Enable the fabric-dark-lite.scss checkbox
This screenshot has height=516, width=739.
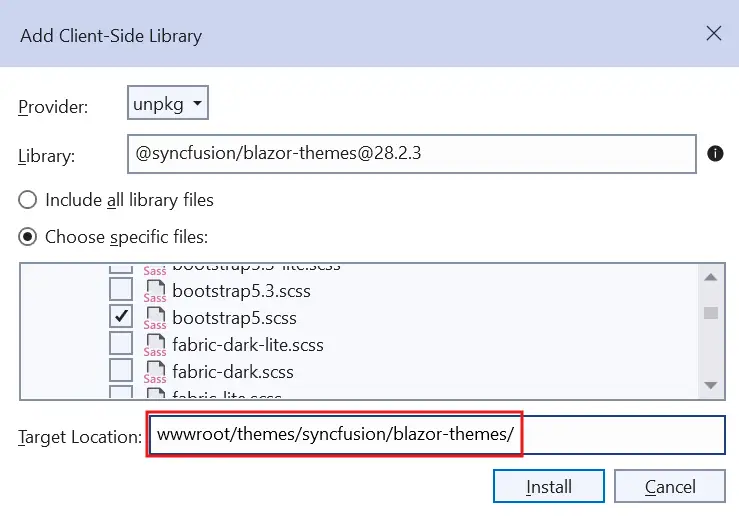click(x=121, y=344)
